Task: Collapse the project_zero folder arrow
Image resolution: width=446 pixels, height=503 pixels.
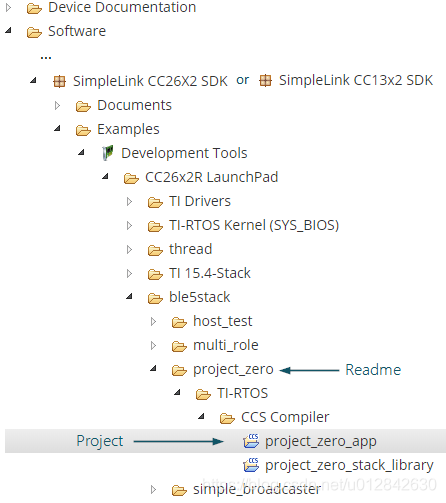Action: pyautogui.click(x=153, y=368)
